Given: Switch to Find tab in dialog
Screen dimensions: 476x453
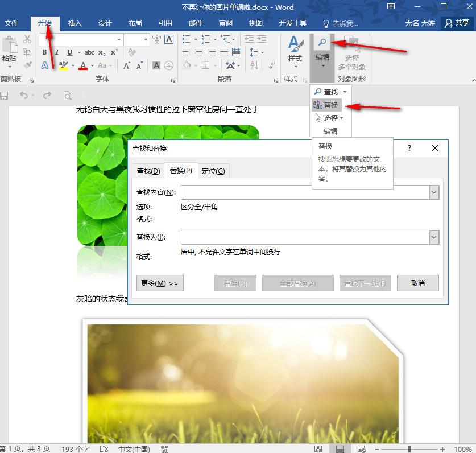Looking at the screenshot, I should (148, 171).
